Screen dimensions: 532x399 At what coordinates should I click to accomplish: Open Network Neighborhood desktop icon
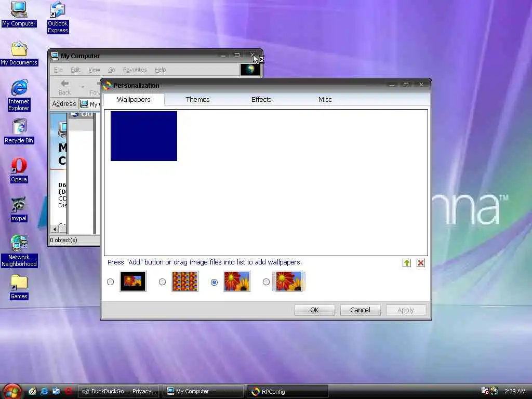click(x=19, y=251)
